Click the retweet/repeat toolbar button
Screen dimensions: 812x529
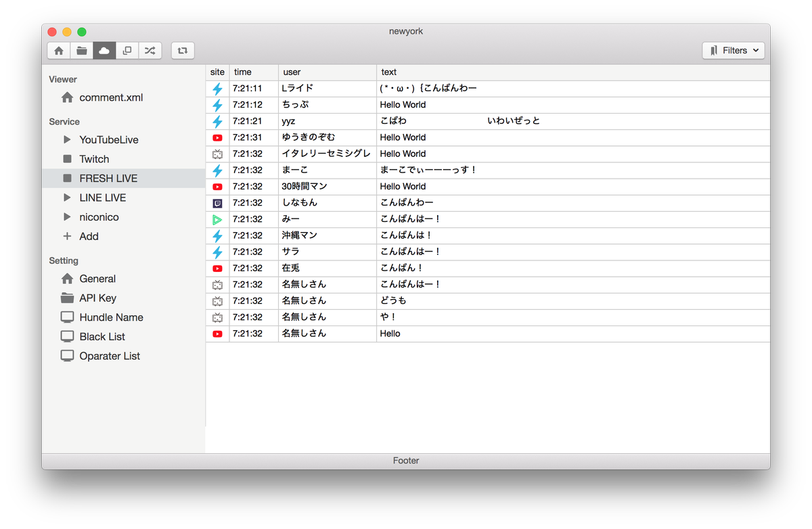(183, 51)
